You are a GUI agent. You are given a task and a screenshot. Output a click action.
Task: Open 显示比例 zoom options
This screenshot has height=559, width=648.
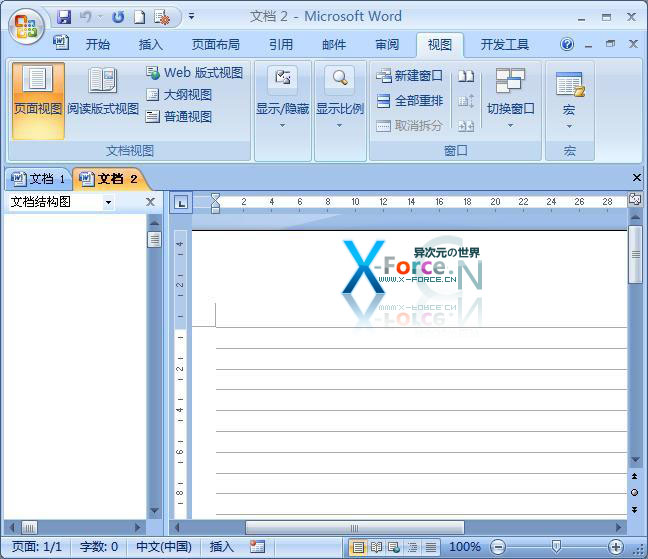pos(340,99)
